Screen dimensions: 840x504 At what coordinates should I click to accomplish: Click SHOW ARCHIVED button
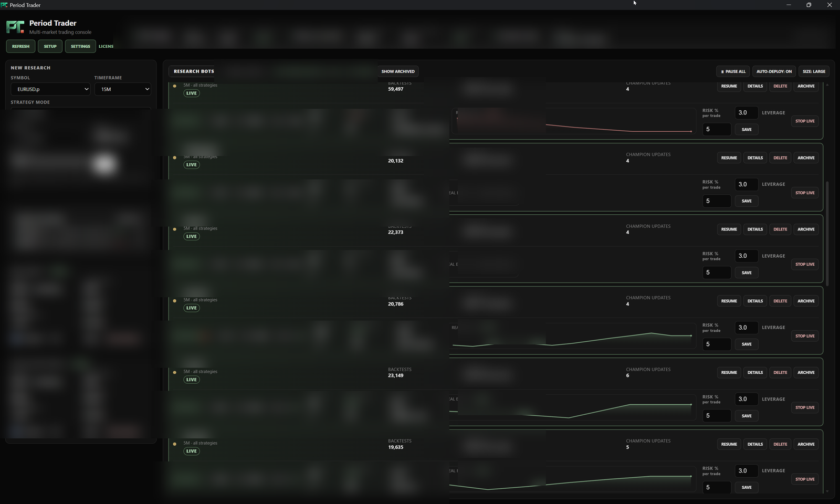click(398, 71)
